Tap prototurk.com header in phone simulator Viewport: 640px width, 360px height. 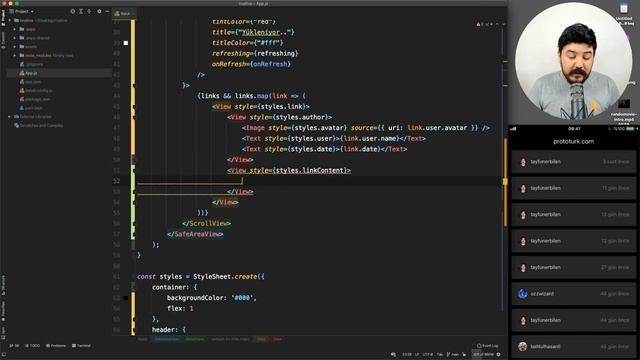click(573, 142)
